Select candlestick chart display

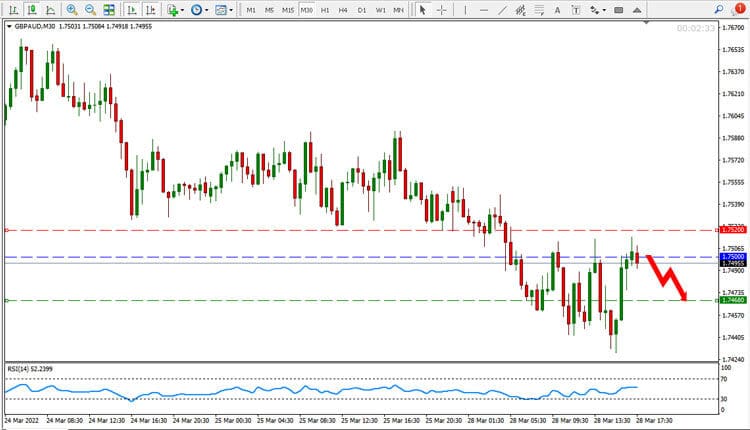coord(31,10)
